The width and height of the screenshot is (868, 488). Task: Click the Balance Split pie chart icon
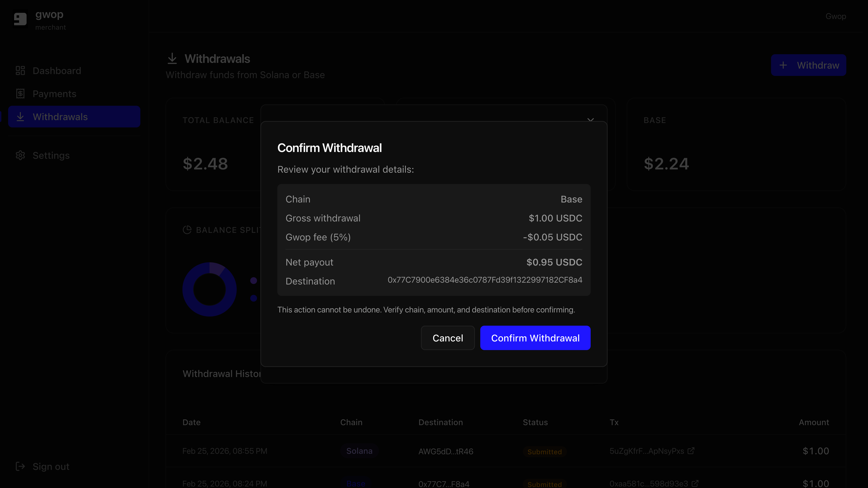tap(187, 230)
